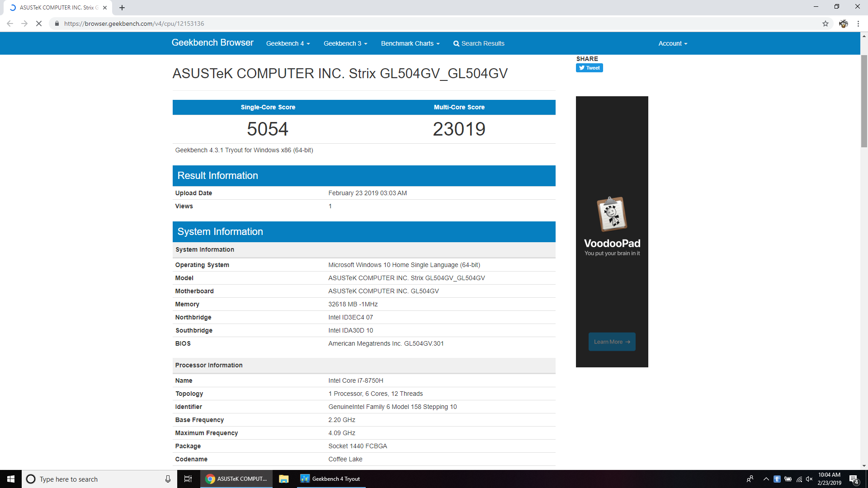Screen dimensions: 868x488
Task: Open Task View on the taskbar
Action: (x=188, y=479)
